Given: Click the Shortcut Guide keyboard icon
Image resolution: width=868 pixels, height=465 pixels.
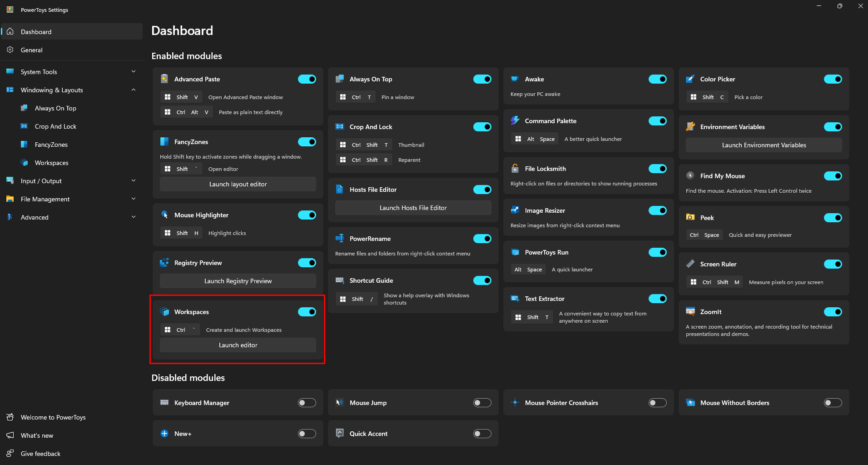Looking at the screenshot, I should tap(340, 280).
